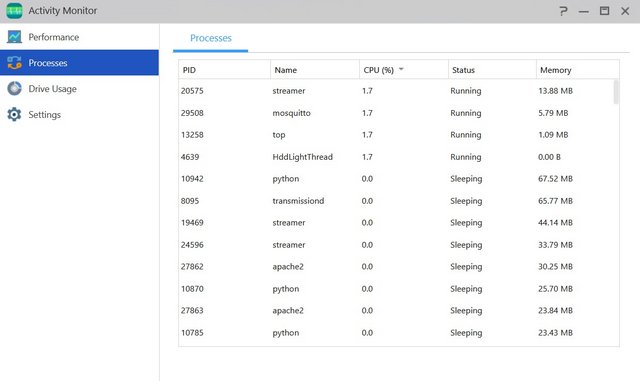Viewport: 640px width, 381px height.
Task: Select the top process name
Action: 279,135
